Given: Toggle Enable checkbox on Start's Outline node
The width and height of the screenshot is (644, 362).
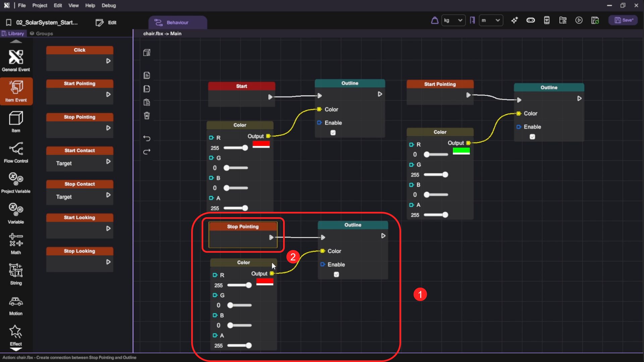Looking at the screenshot, I should tap(333, 133).
